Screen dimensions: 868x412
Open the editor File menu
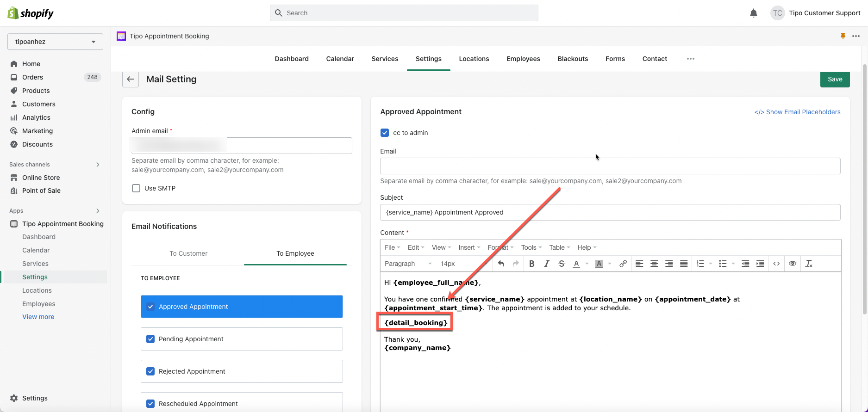393,247
